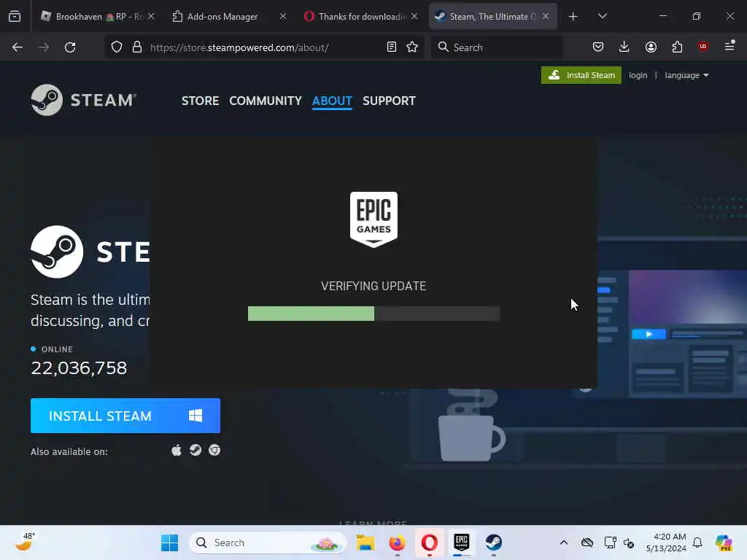
Task: Show hidden system tray icons chevron
Action: tap(564, 542)
